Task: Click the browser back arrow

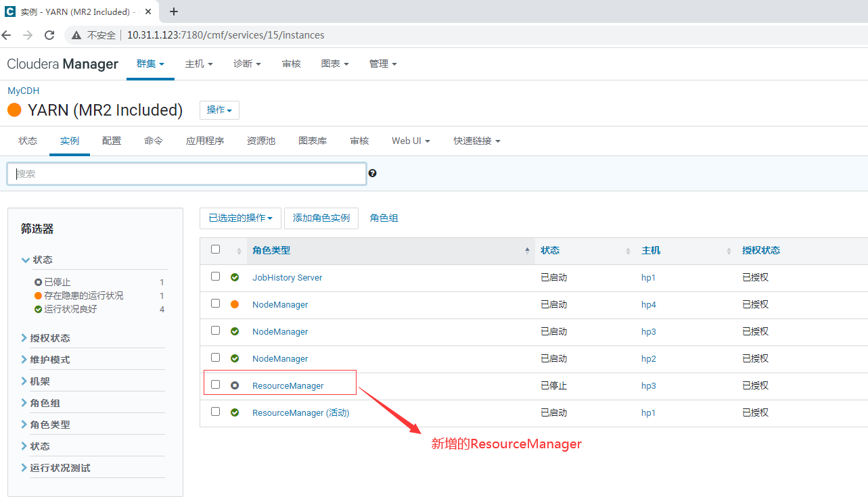Action: coord(7,34)
